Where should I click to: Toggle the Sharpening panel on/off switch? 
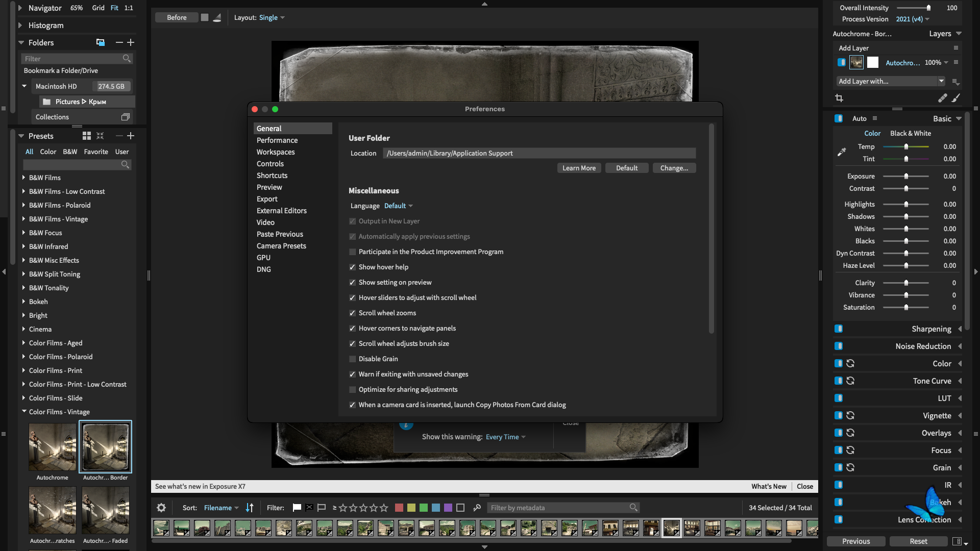(x=839, y=329)
